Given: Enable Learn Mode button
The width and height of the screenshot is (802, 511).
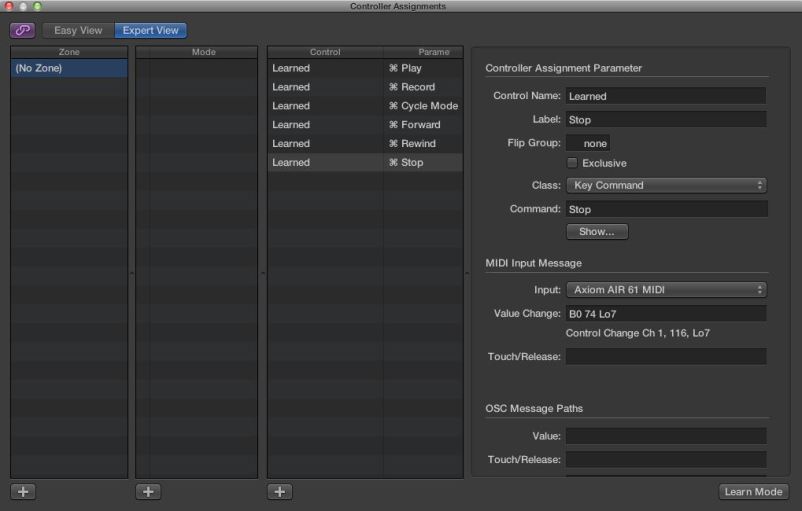Looking at the screenshot, I should pyautogui.click(x=753, y=492).
